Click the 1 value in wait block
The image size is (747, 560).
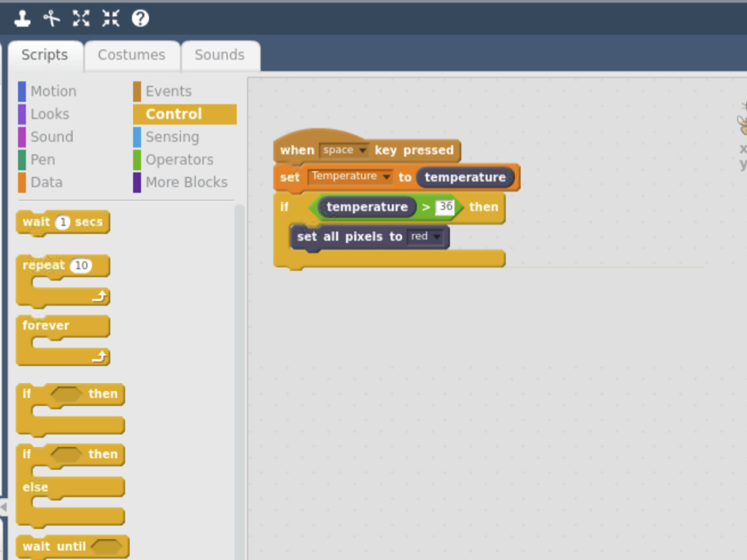click(63, 222)
